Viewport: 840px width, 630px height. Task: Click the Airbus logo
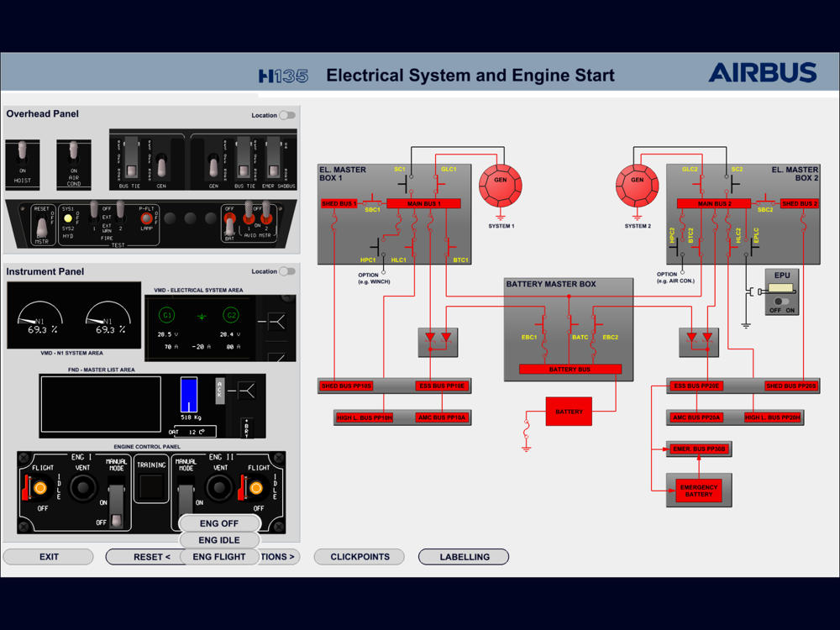tap(763, 73)
